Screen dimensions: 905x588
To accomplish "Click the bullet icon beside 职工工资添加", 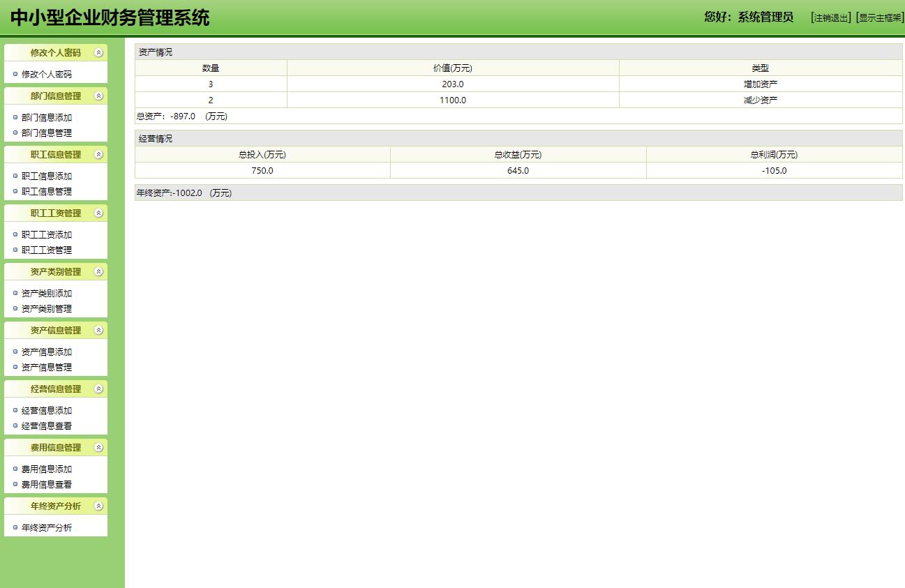I will (x=16, y=234).
